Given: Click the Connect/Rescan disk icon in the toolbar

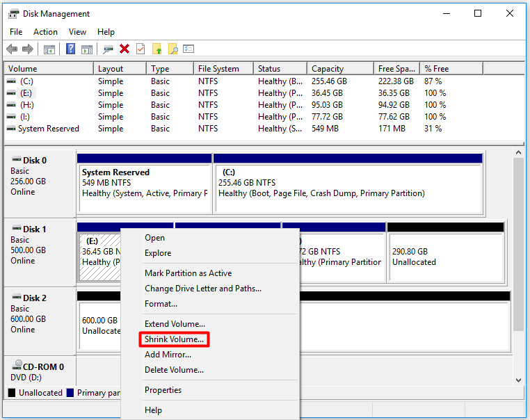Looking at the screenshot, I should click(109, 49).
